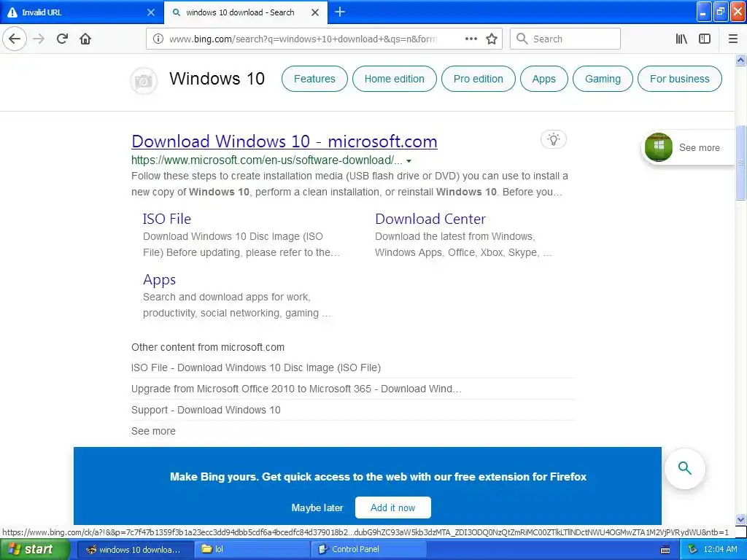This screenshot has height=560, width=747.
Task: Switch to the Invalid URL tab
Action: (x=76, y=12)
